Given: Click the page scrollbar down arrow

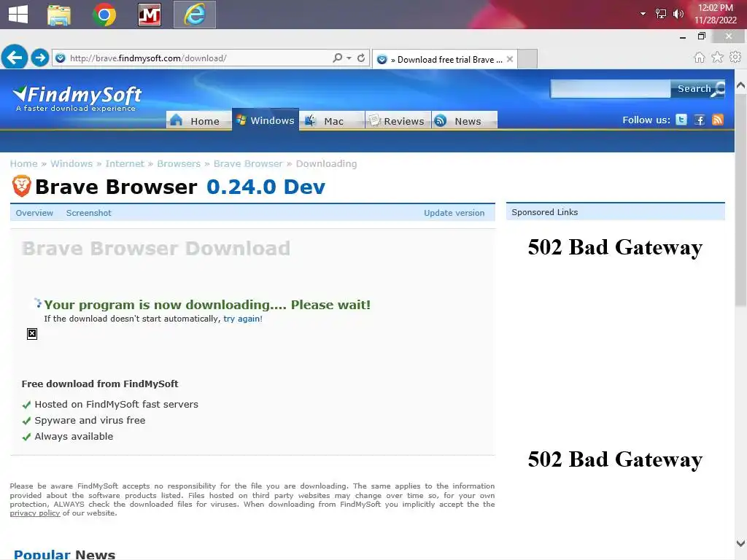Looking at the screenshot, I should 740,543.
